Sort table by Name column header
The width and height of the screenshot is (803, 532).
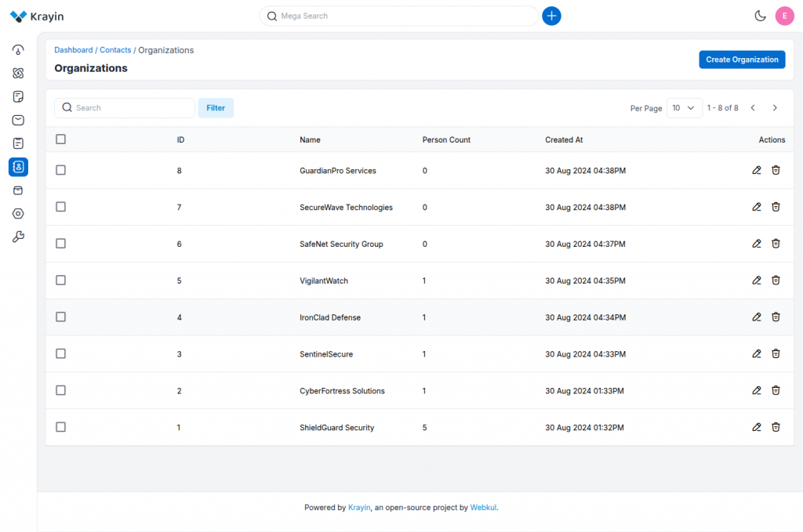coord(310,139)
